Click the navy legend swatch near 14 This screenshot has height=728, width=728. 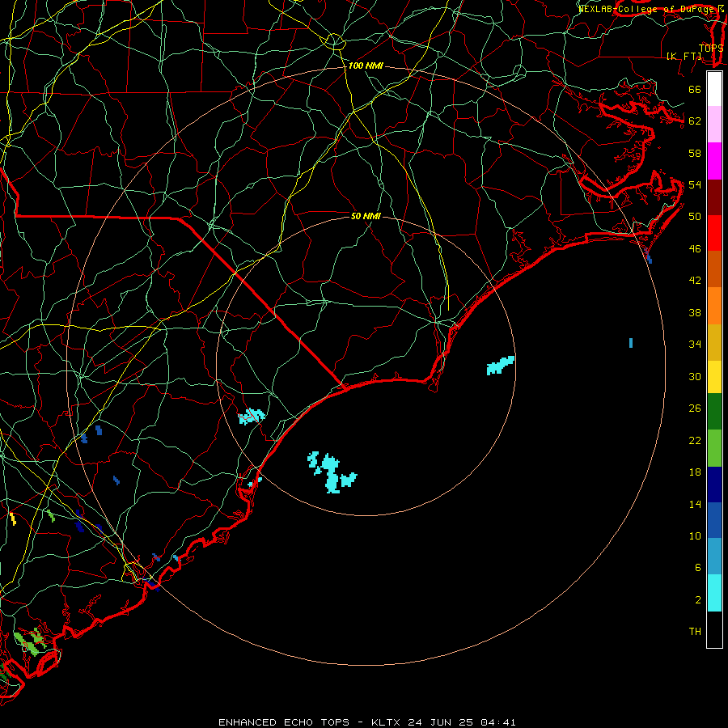pos(714,485)
